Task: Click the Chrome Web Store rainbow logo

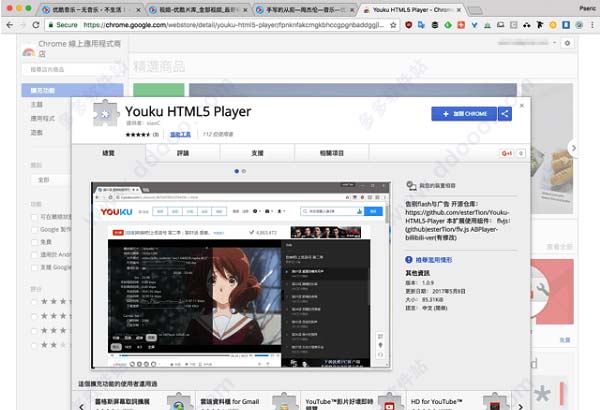Action: click(29, 52)
